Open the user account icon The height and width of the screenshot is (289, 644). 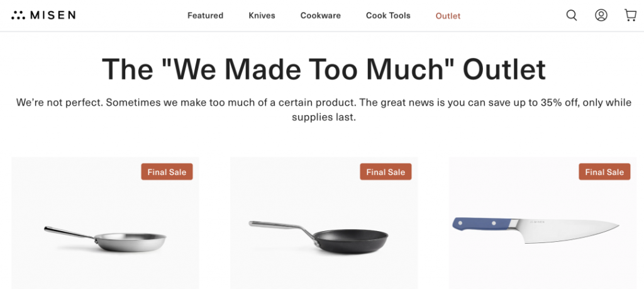[601, 16]
